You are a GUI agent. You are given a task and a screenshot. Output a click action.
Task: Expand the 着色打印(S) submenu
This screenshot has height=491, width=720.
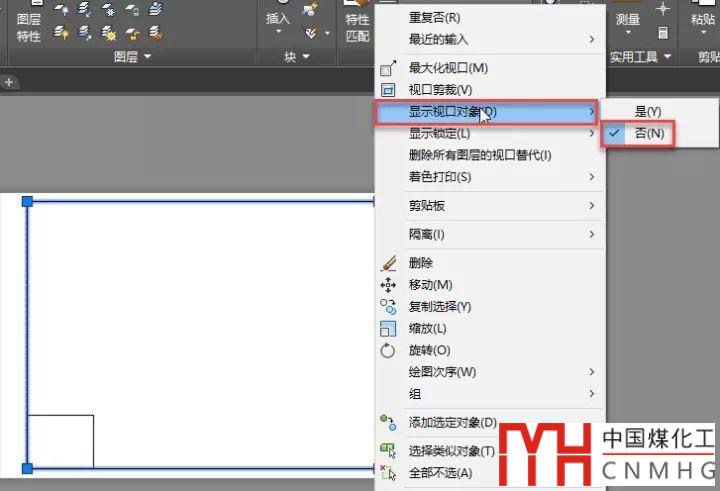coord(489,177)
